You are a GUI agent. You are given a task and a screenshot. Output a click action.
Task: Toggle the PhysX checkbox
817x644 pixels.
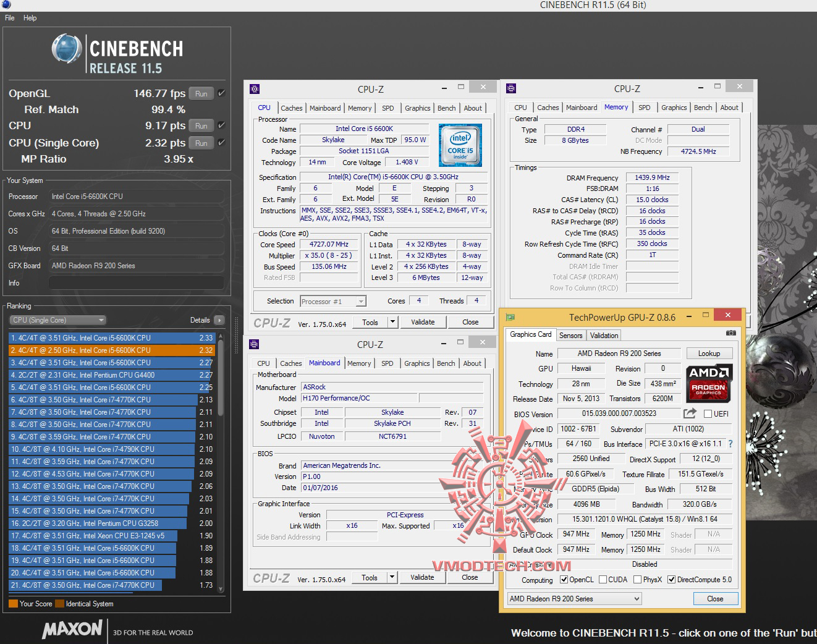click(x=637, y=580)
